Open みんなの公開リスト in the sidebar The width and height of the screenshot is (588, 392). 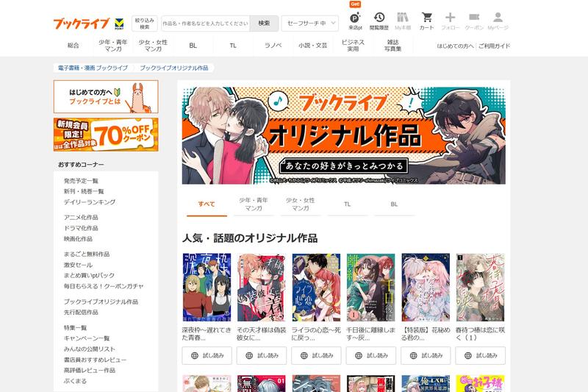point(90,349)
